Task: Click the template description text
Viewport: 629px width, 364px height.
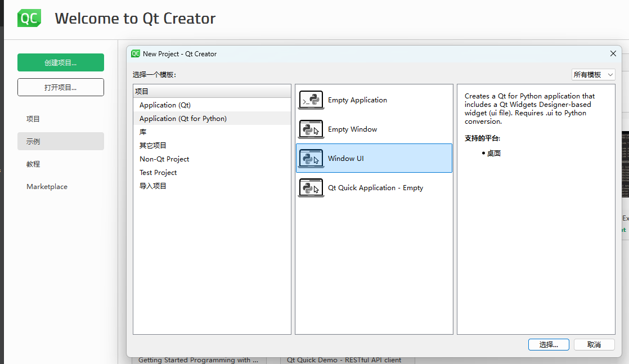Action: click(x=529, y=109)
